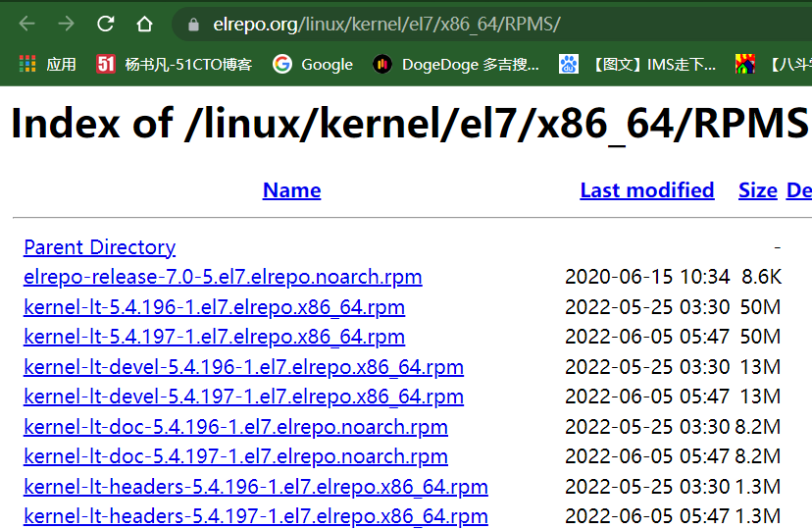812x530 pixels.
Task: Click the colorful house bookmark icon
Action: pos(744,64)
